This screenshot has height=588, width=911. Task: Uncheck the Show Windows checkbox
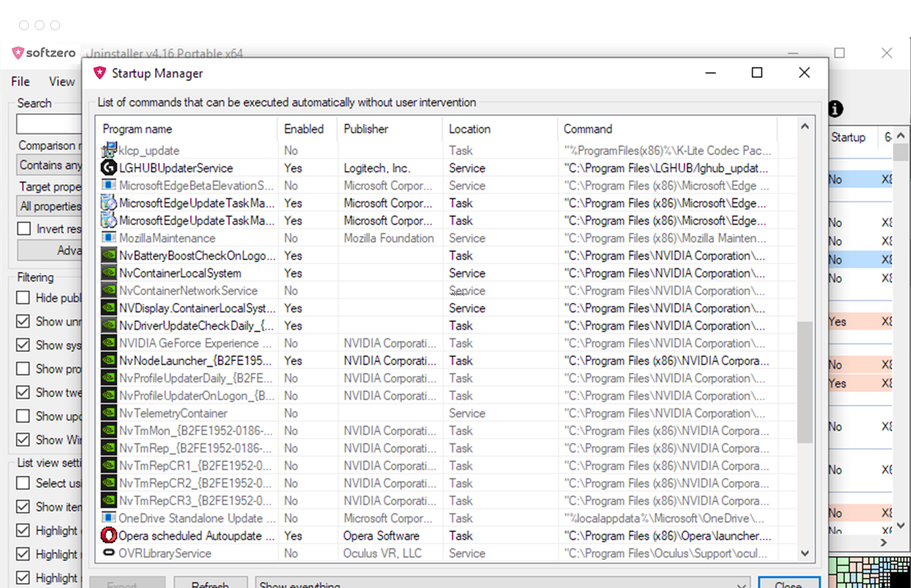point(23,440)
